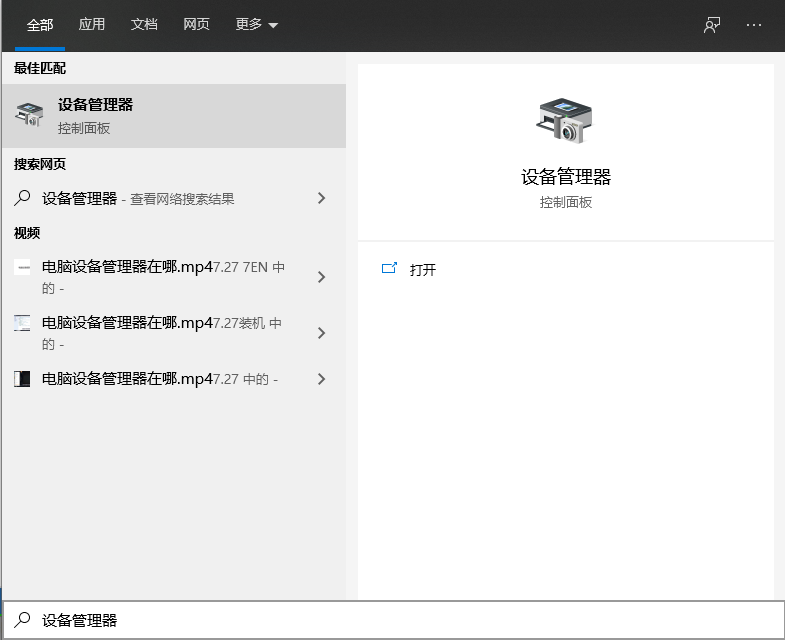Expand the chevron next to the 7.27 7EN video
785x640 pixels.
click(321, 277)
